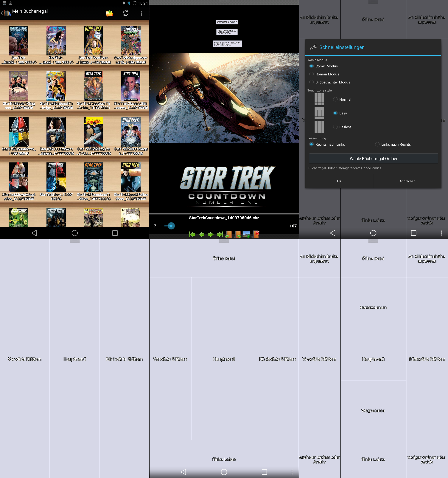Screen dimensions: 448x478
Task: Open the StarTrekMirrorImages comic
Action: coord(131,131)
